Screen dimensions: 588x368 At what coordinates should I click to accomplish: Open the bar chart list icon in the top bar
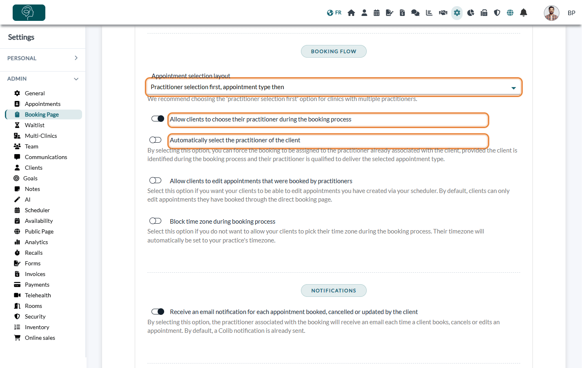pos(429,13)
